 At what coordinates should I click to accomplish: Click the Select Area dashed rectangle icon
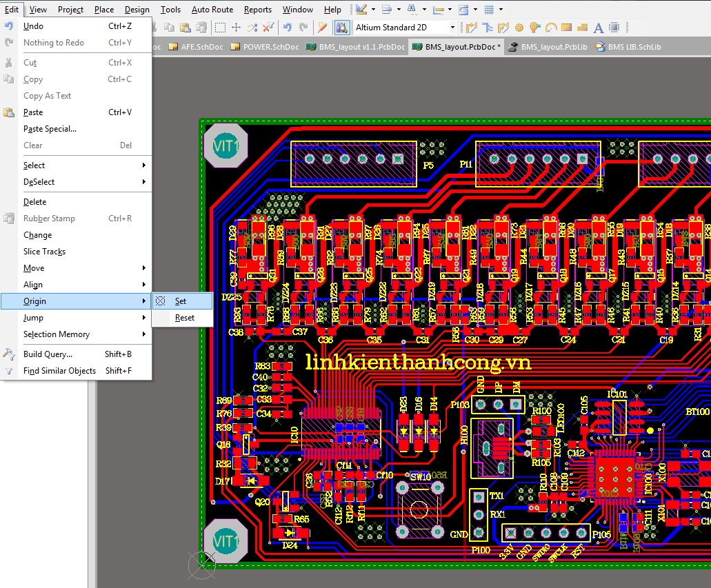(x=220, y=28)
